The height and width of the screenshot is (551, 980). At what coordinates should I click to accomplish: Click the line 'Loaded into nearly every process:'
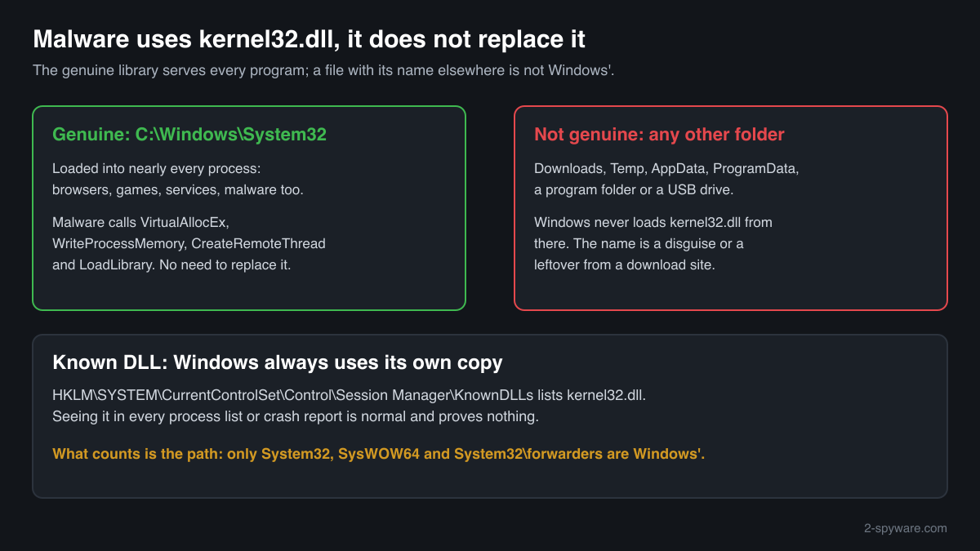pos(156,169)
